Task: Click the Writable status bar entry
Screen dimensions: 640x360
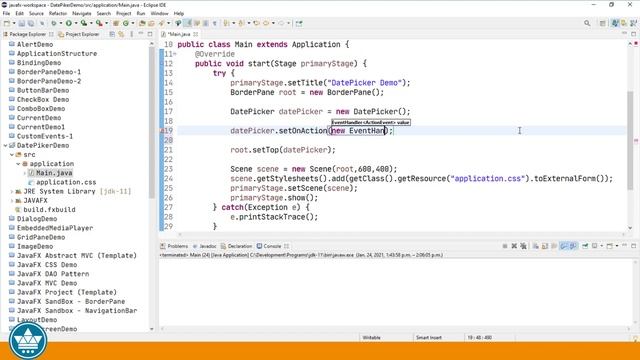Action: (x=371, y=338)
